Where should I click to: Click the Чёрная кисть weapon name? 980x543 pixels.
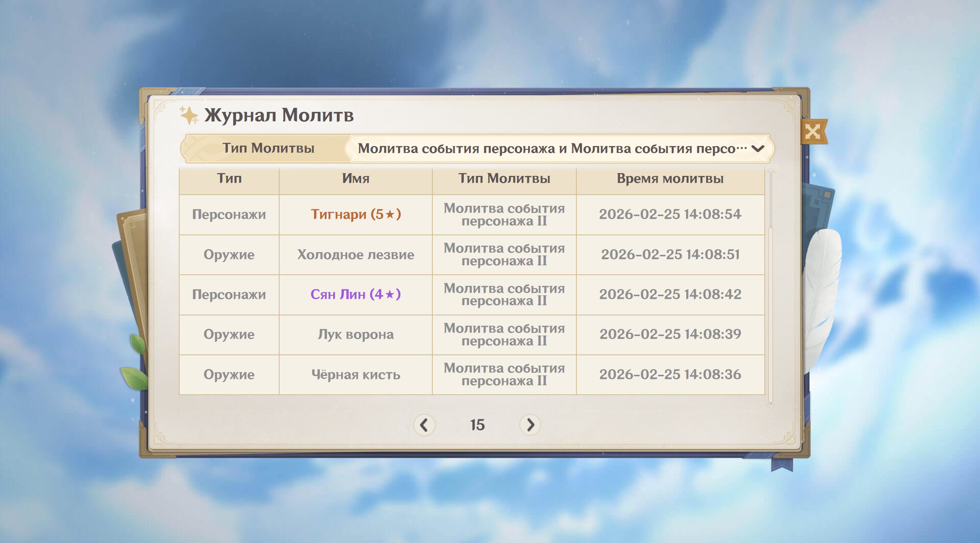[x=355, y=374]
